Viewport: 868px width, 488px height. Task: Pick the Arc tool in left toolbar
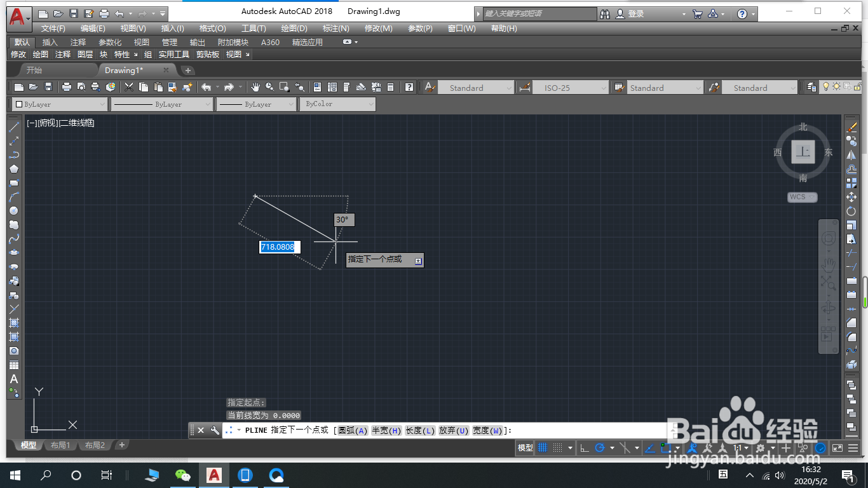point(14,197)
